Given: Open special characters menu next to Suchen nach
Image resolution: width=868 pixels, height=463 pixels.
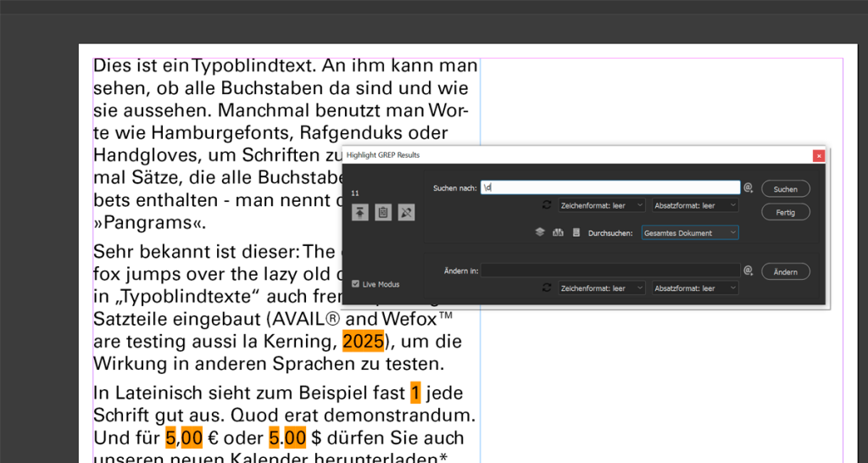Looking at the screenshot, I should [748, 187].
